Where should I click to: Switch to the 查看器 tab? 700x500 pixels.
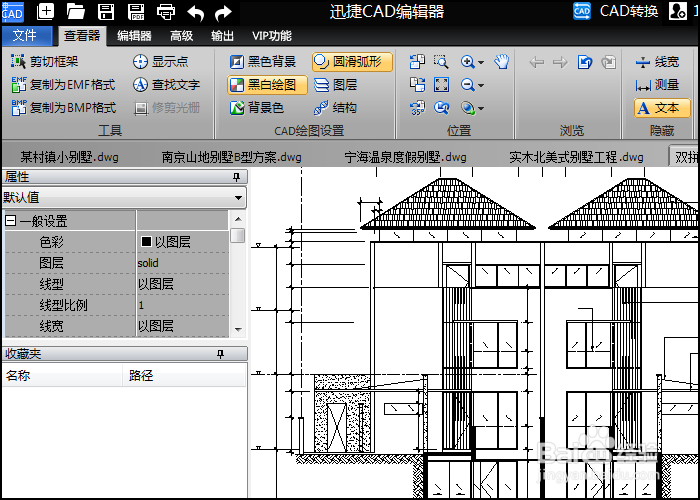pyautogui.click(x=82, y=36)
